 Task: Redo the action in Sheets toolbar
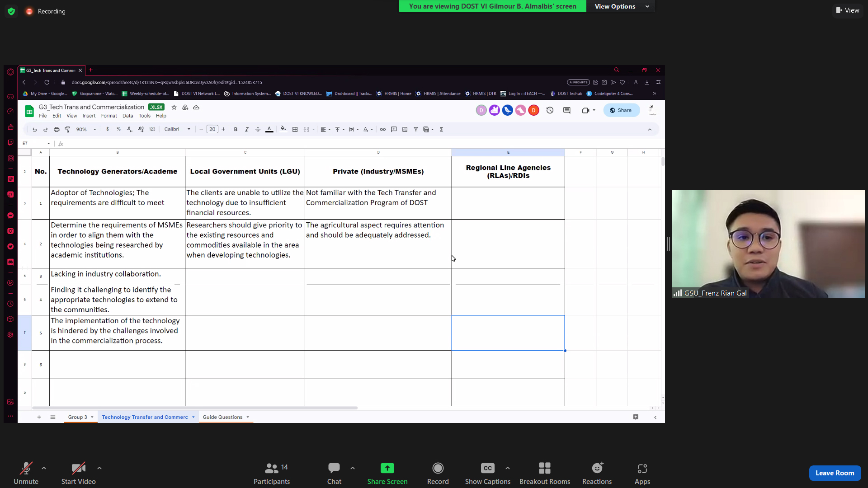tap(45, 129)
